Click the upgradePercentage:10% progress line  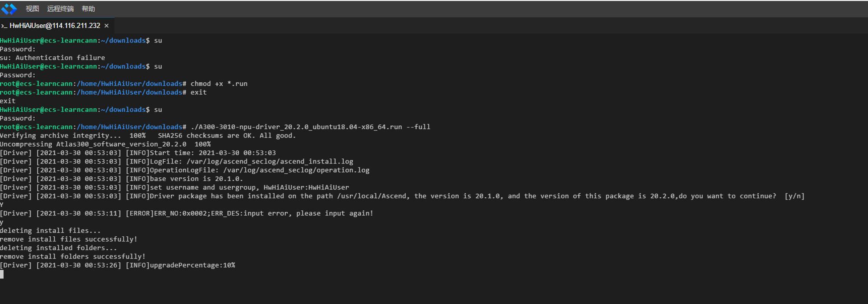click(118, 265)
